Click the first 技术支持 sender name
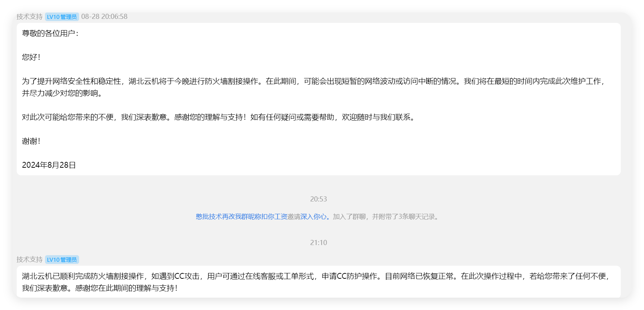644x310 pixels. [x=29, y=17]
